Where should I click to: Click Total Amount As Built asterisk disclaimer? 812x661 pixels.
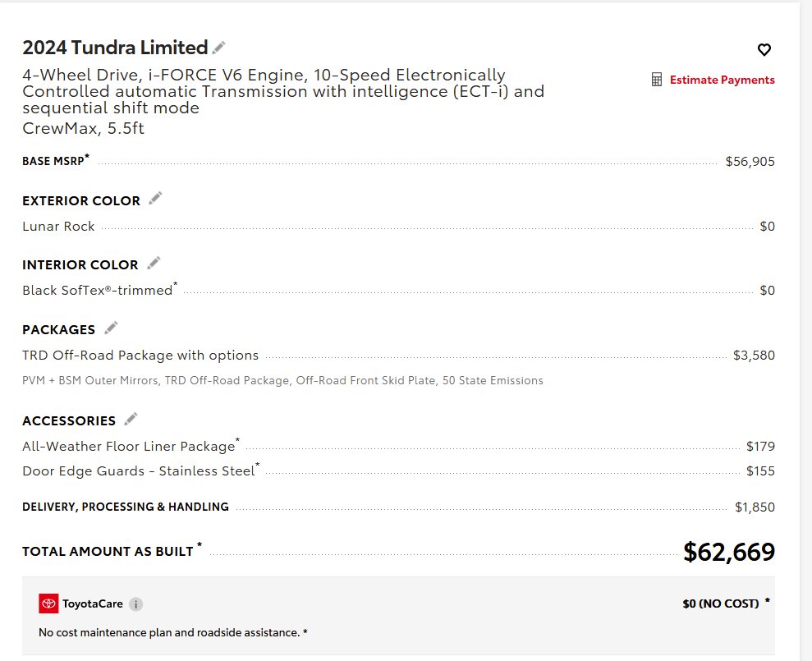coord(200,544)
